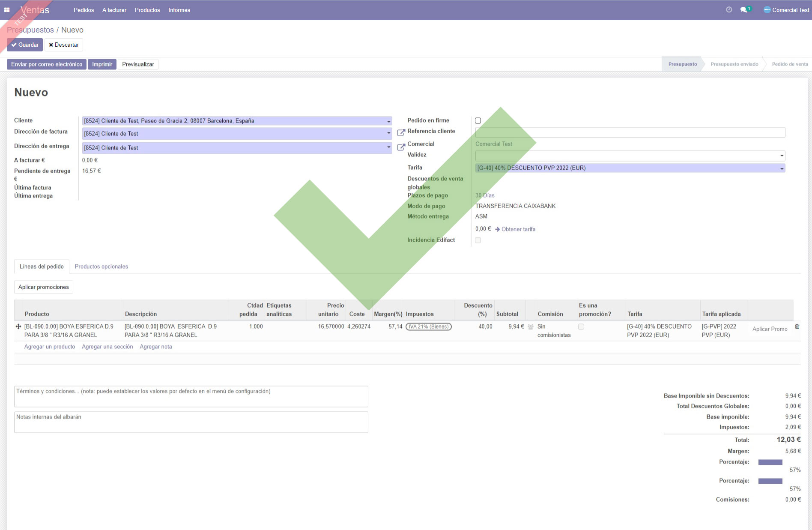The image size is (812, 530).
Task: Toggle the Incidencia Edifact checkbox
Action: click(478, 240)
